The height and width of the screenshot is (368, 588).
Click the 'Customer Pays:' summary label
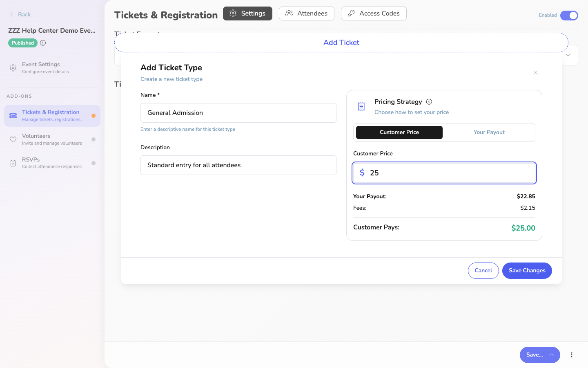(376, 227)
